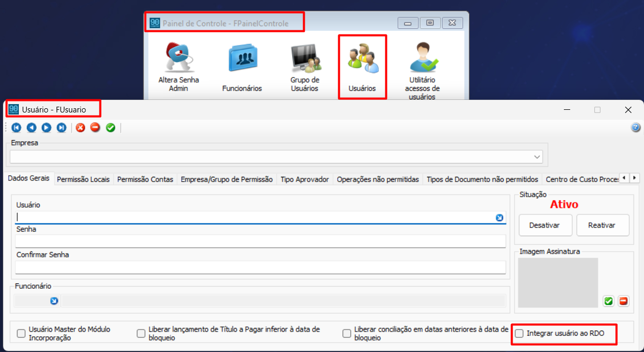The width and height of the screenshot is (644, 352).
Task: Toggle Liberar conciliação em datas anteriores checkbox
Action: (x=346, y=334)
